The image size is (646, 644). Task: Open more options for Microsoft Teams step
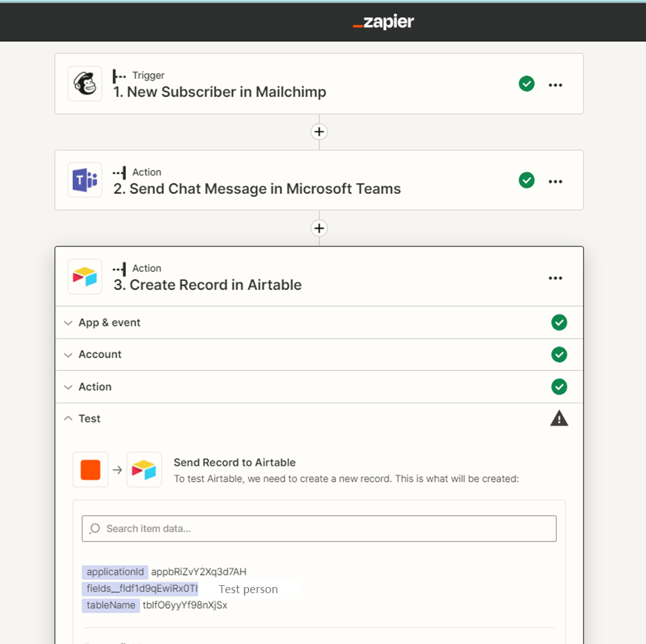coord(555,182)
